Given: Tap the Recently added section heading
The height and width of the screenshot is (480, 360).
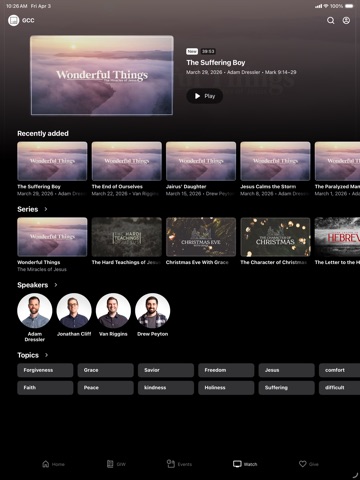Looking at the screenshot, I should (43, 133).
